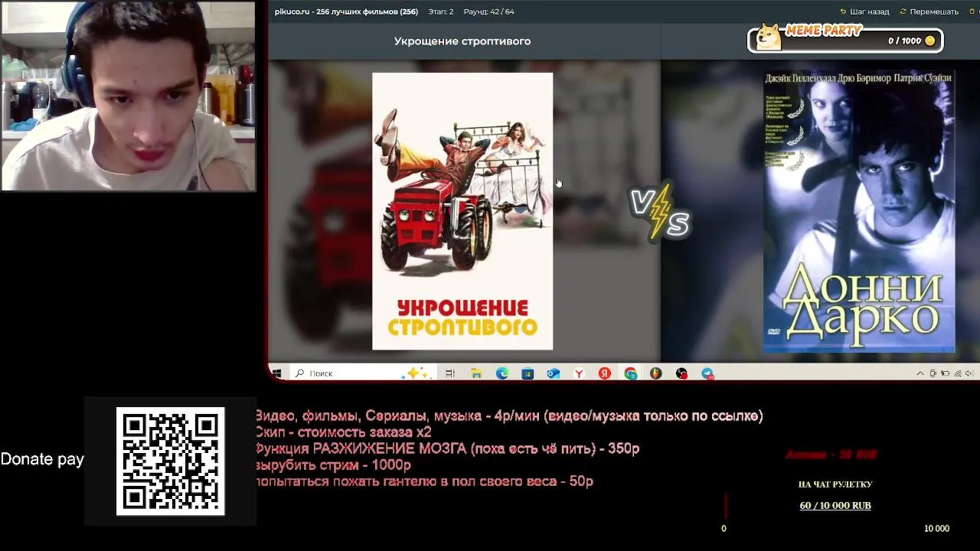
Task: Click the Meme Party gold coin
Action: [x=930, y=41]
